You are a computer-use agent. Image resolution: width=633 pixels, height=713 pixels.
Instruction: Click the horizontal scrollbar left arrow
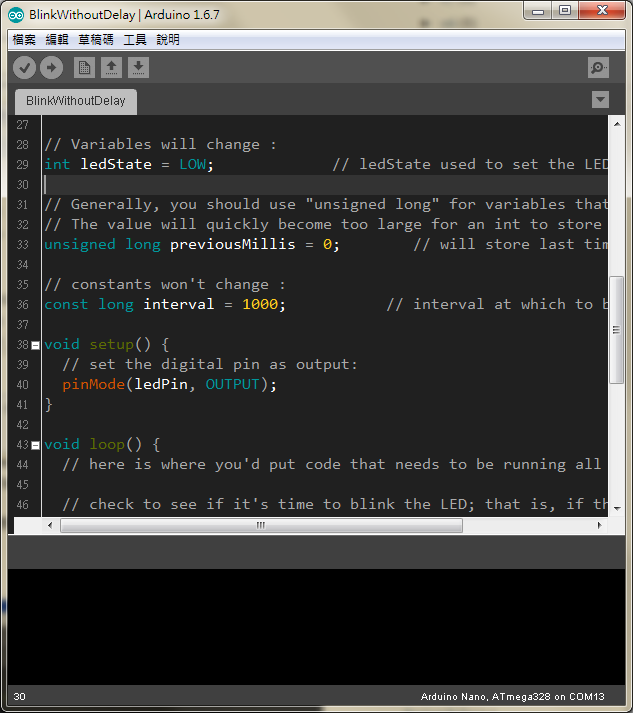50,525
